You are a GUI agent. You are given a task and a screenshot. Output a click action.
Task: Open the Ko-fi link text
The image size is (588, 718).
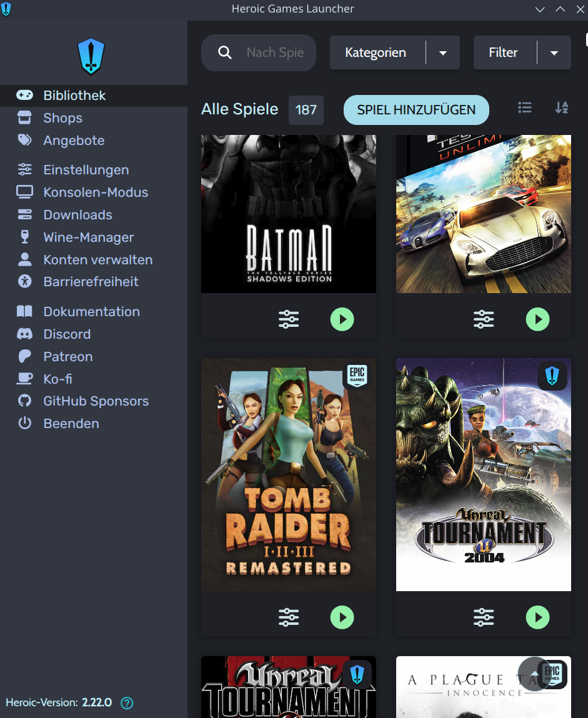coord(57,379)
